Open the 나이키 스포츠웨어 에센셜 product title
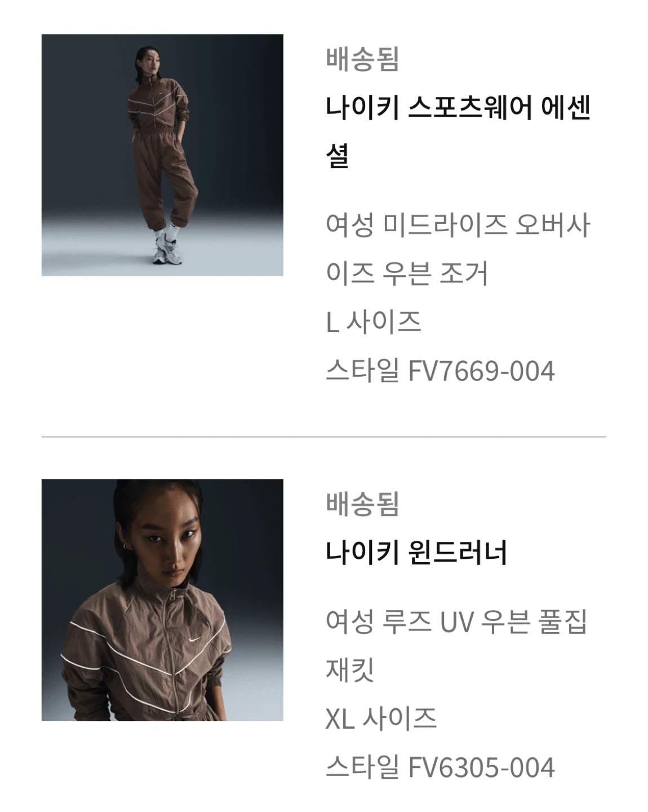The image size is (648, 812). pyautogui.click(x=458, y=131)
